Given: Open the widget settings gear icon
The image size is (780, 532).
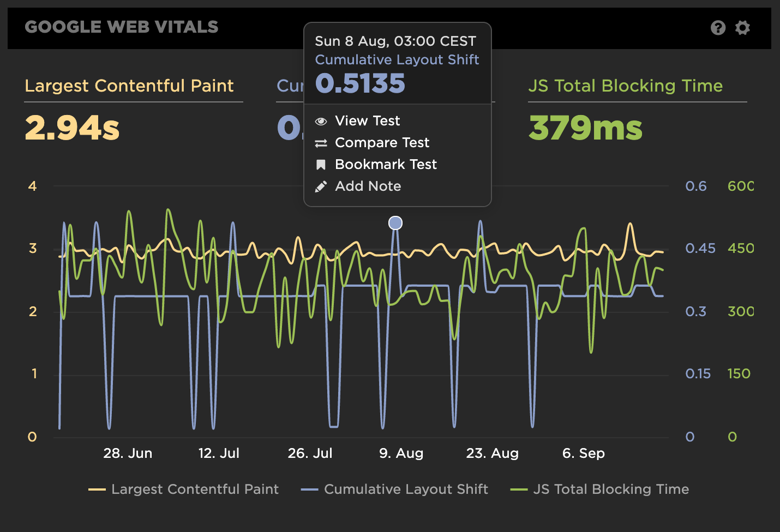Looking at the screenshot, I should click(742, 28).
